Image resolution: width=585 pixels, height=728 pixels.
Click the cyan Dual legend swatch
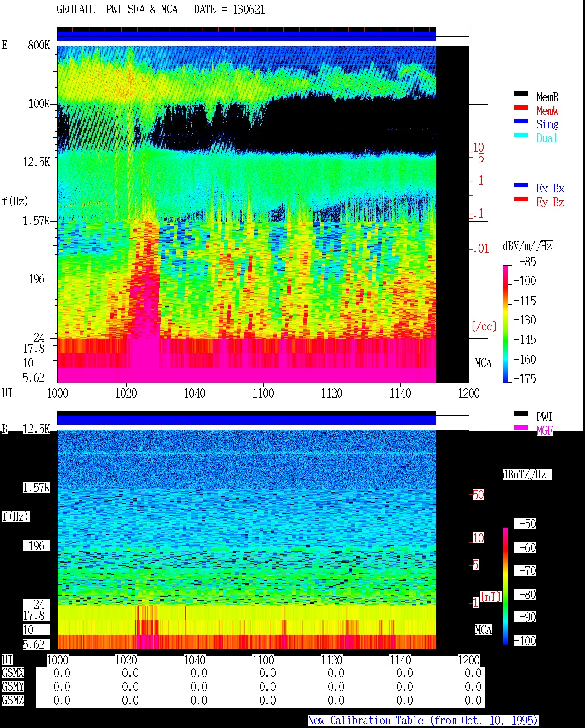pos(521,135)
